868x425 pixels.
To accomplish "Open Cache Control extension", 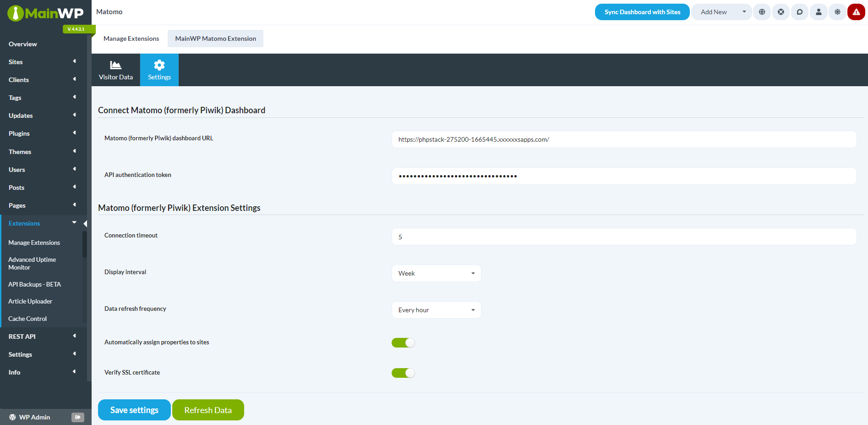I will (x=27, y=319).
